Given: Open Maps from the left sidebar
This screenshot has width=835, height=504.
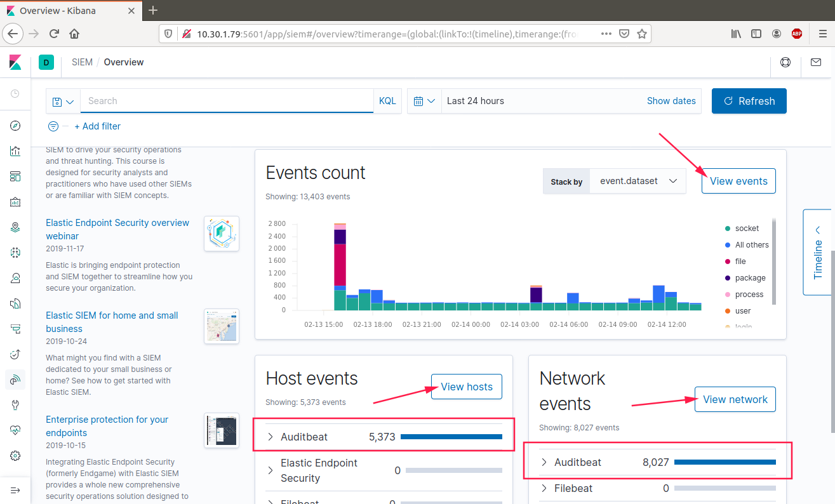Looking at the screenshot, I should (15, 227).
